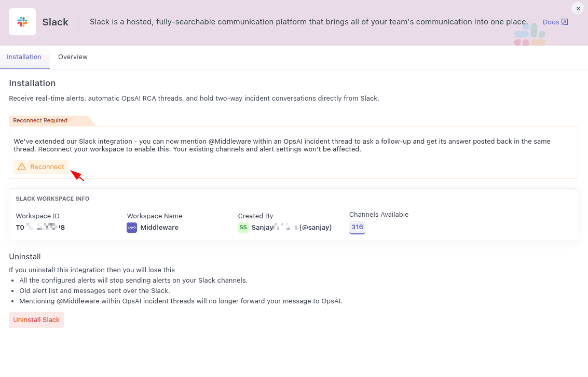588x377 pixels.
Task: Click the SLACK WORKSPACE INFO heading
Action: pyautogui.click(x=52, y=199)
